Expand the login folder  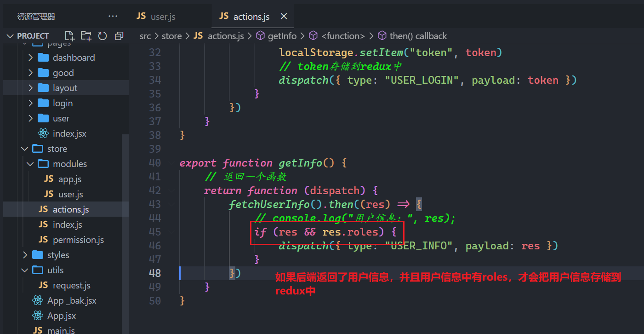(x=30, y=103)
